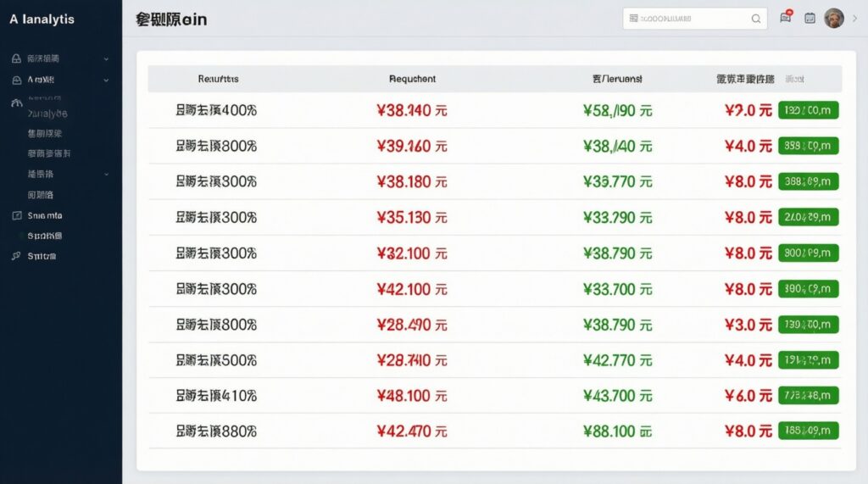Viewport: 868px width, 484px height.
Task: Expand the second sidebar item's chevron
Action: [106, 80]
